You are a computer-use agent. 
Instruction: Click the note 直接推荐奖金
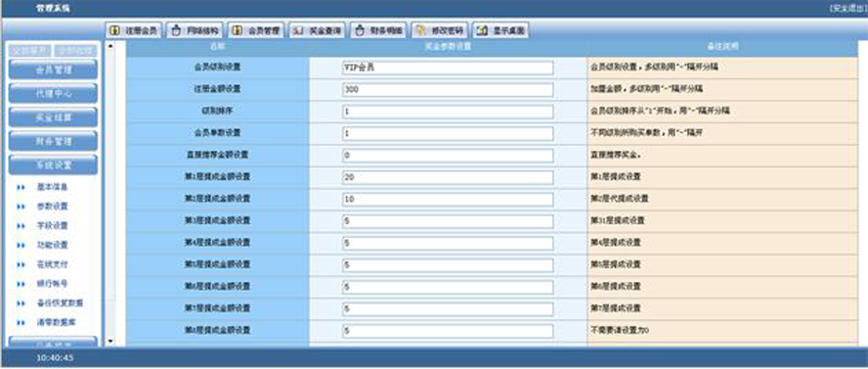click(x=616, y=155)
